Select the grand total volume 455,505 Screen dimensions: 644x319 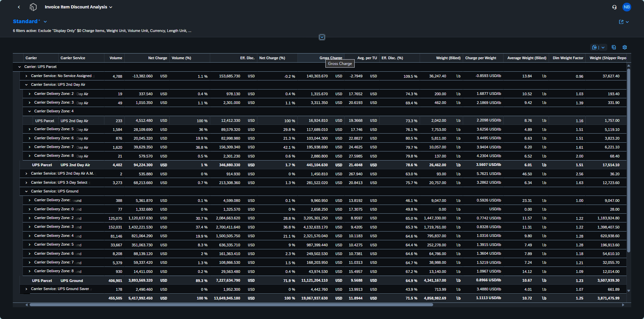(115, 298)
